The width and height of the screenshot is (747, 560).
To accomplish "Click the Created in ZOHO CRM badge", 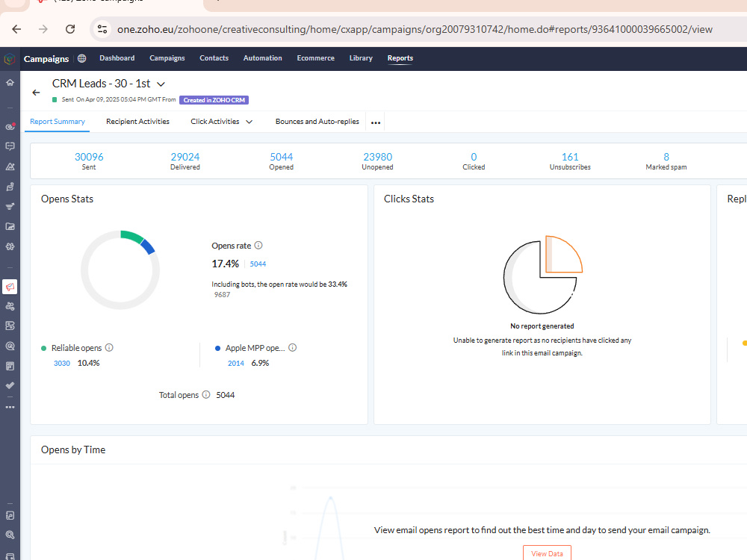I will (214, 100).
